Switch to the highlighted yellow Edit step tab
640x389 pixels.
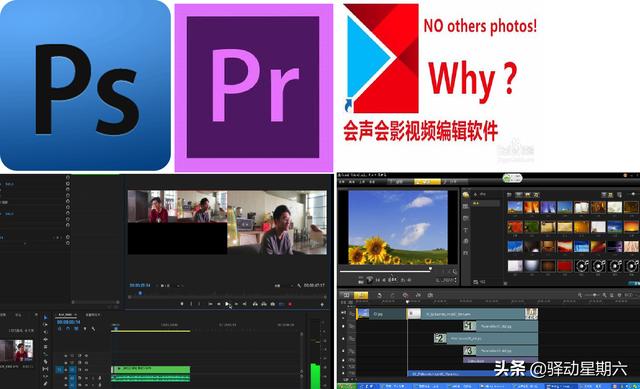click(427, 182)
